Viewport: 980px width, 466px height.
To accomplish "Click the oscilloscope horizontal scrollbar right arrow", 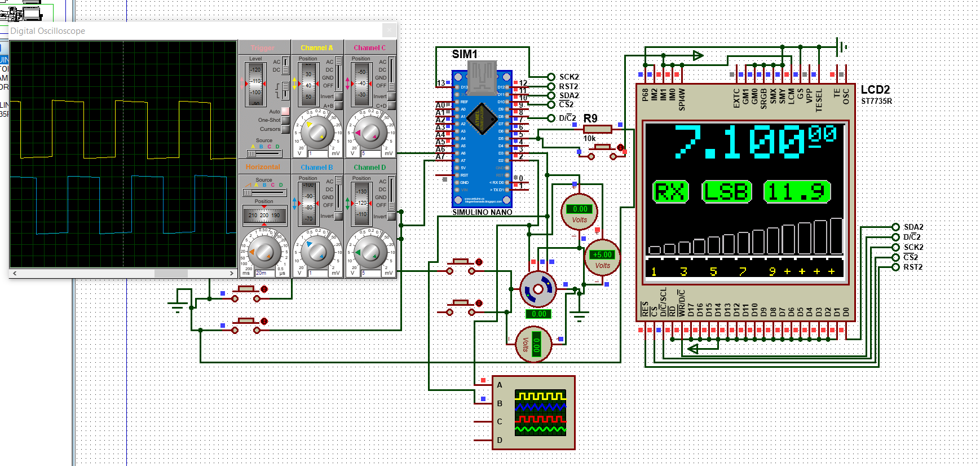I will (231, 273).
